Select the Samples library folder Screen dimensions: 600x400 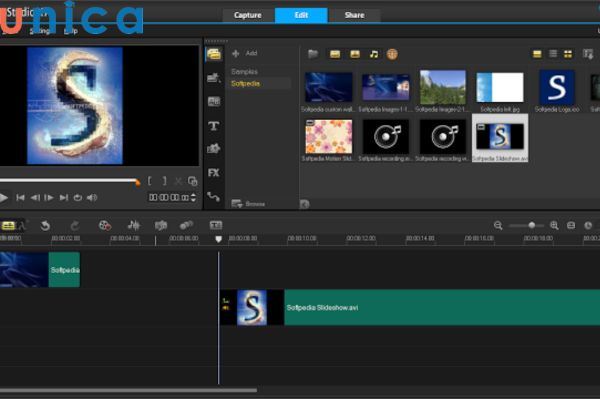244,72
